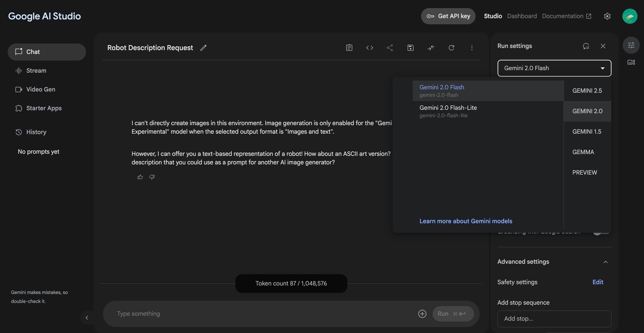The width and height of the screenshot is (644, 333).
Task: Share the prompt using share icon
Action: point(390,48)
